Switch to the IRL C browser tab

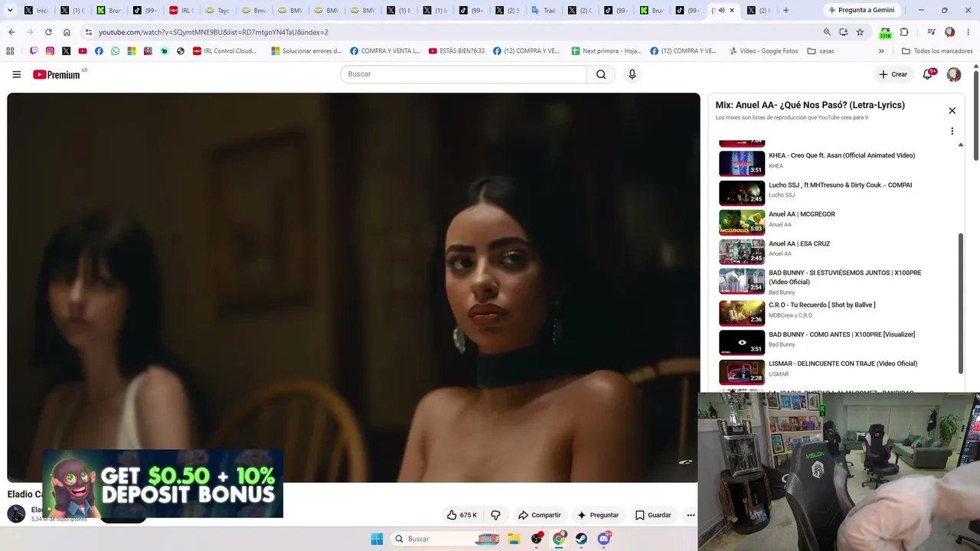[x=181, y=11]
